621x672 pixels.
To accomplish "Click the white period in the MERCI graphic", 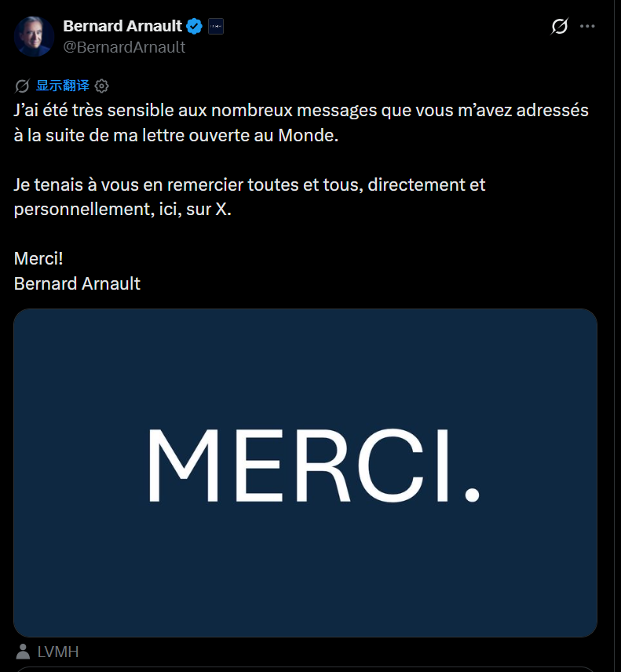I will 473,494.
